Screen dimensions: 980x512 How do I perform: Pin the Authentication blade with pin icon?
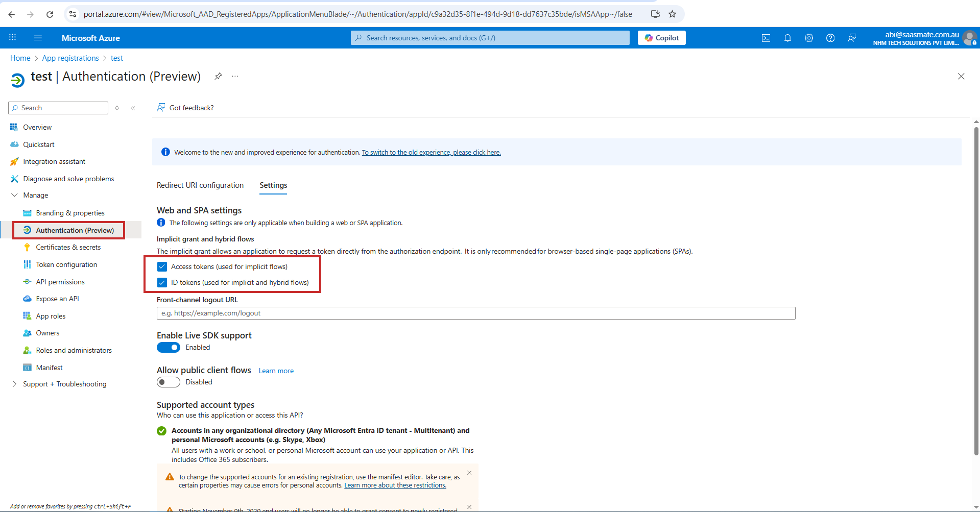(218, 76)
